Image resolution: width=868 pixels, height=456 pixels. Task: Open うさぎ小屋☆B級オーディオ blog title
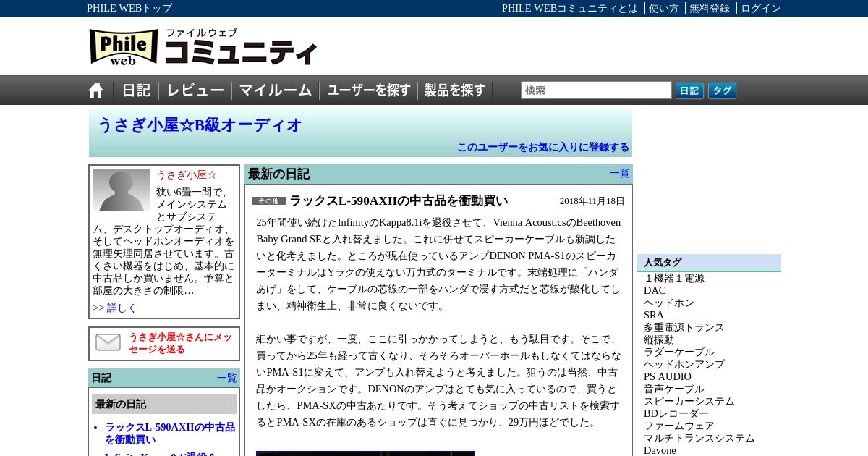pyautogui.click(x=200, y=125)
